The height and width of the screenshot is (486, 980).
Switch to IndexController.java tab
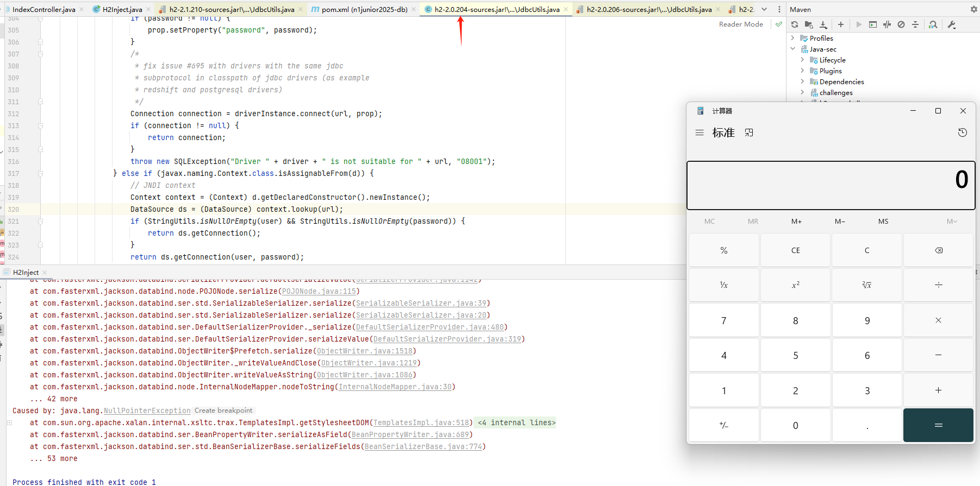pos(43,9)
